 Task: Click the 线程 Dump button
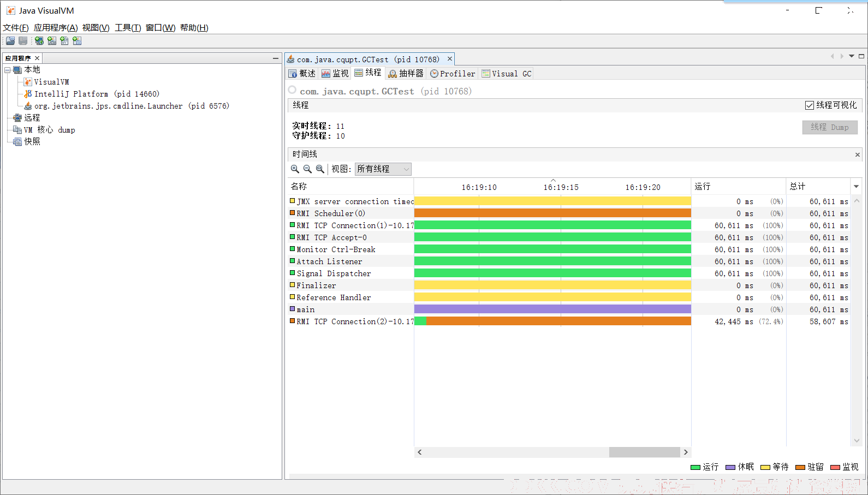tap(830, 127)
